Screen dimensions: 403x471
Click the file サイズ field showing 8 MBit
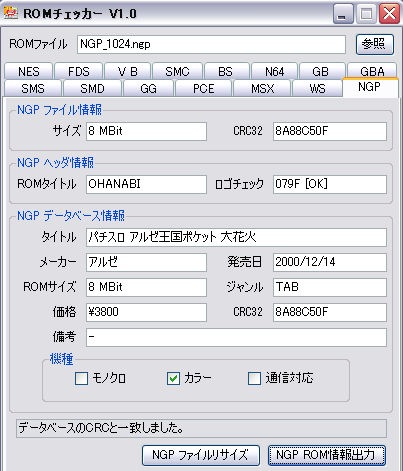146,131
